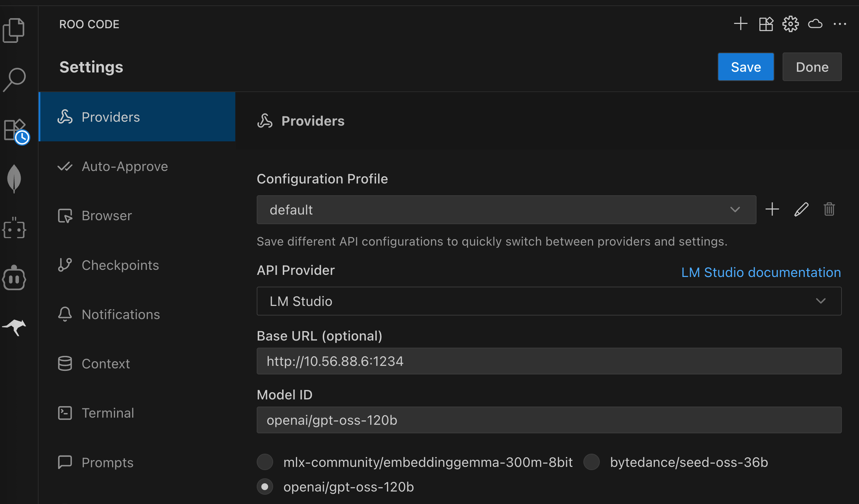Viewport: 859px width, 504px height.
Task: Open Explorer from the activity bar
Action: click(x=14, y=30)
